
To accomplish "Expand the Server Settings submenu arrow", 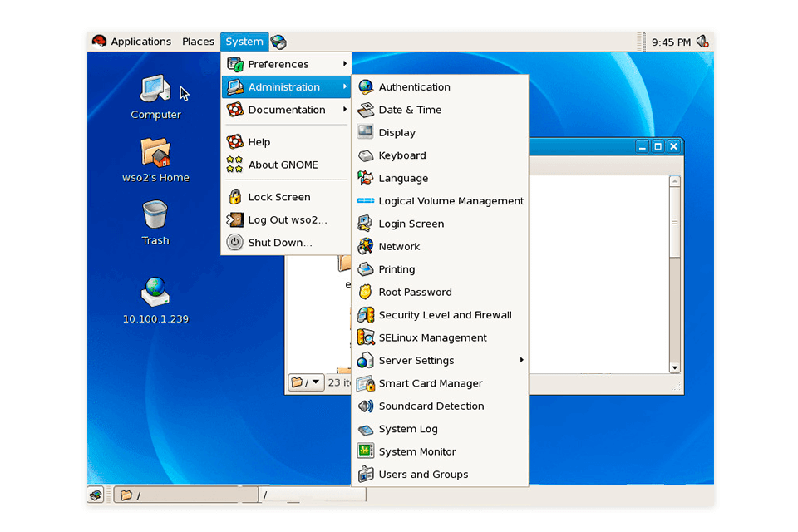I will point(522,360).
